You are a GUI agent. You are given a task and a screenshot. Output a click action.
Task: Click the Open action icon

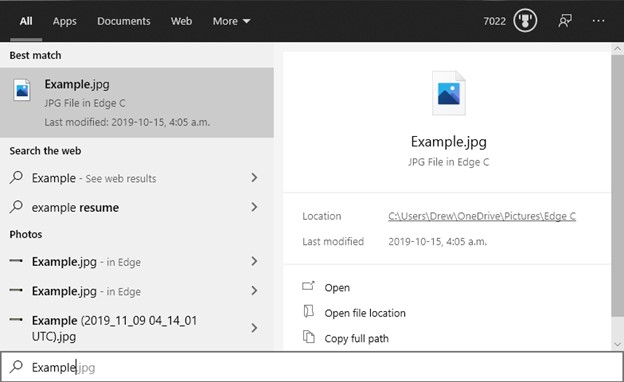(x=308, y=286)
